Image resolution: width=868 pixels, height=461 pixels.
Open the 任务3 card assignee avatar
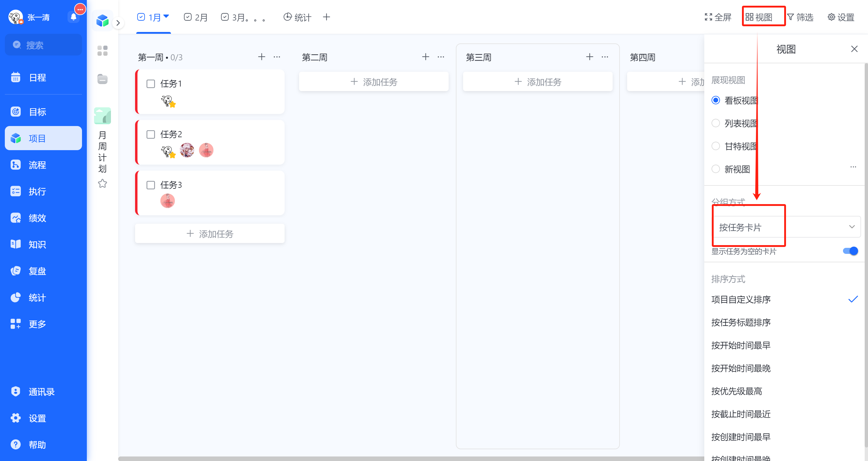tap(167, 201)
